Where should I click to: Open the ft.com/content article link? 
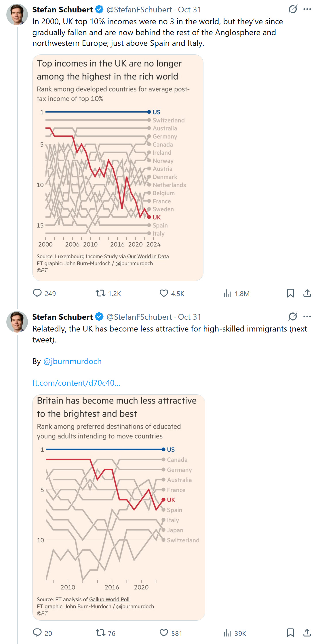click(76, 383)
